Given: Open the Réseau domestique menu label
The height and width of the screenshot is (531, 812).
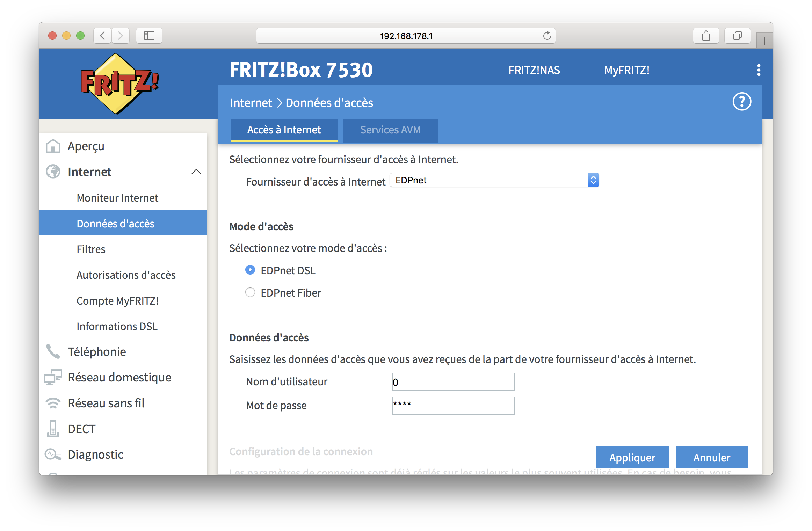Looking at the screenshot, I should coord(119,377).
